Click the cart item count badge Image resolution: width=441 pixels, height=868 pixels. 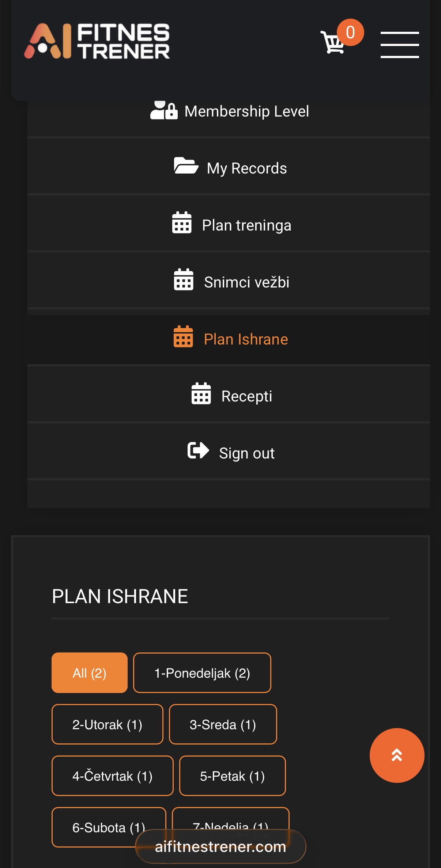point(350,32)
